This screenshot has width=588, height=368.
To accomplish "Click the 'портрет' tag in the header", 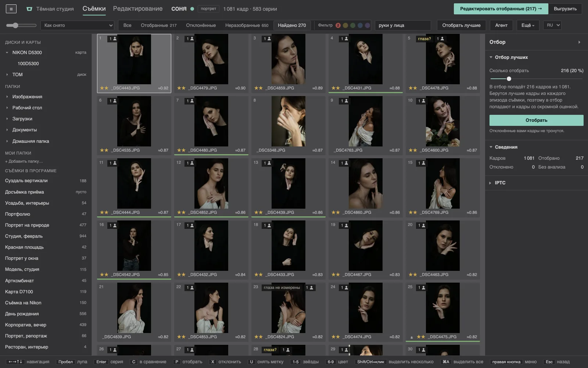I will point(208,9).
